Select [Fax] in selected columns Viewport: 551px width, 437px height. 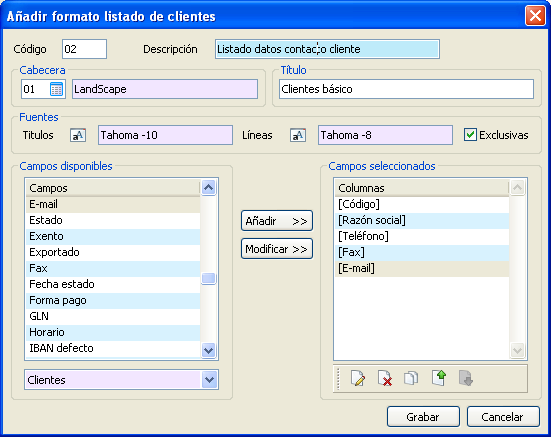pyautogui.click(x=422, y=252)
